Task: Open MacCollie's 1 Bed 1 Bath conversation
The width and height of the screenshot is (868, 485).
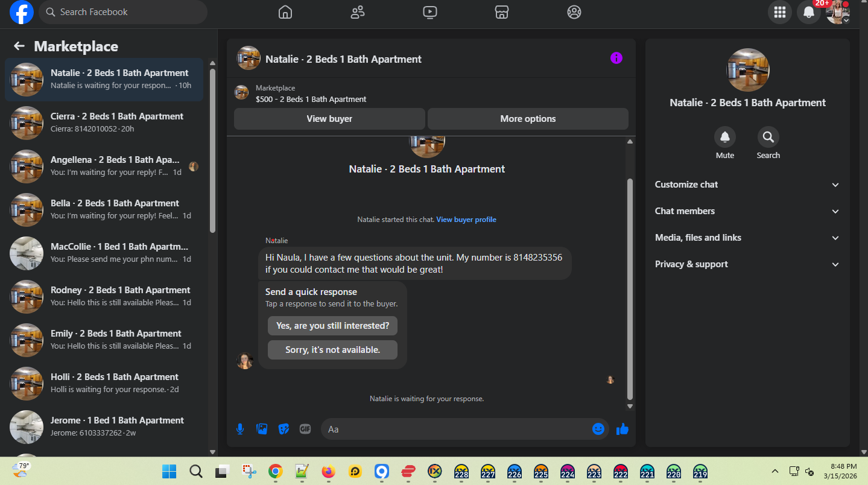Action: (104, 253)
